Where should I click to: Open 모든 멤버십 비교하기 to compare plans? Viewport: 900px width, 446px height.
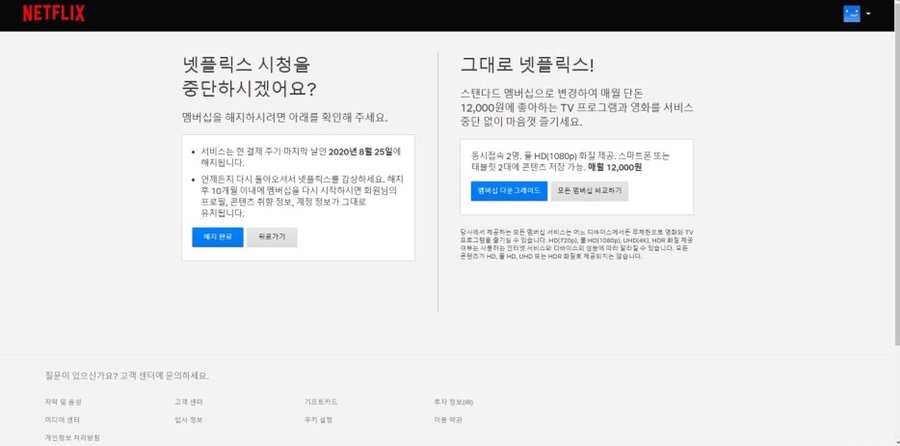(589, 191)
